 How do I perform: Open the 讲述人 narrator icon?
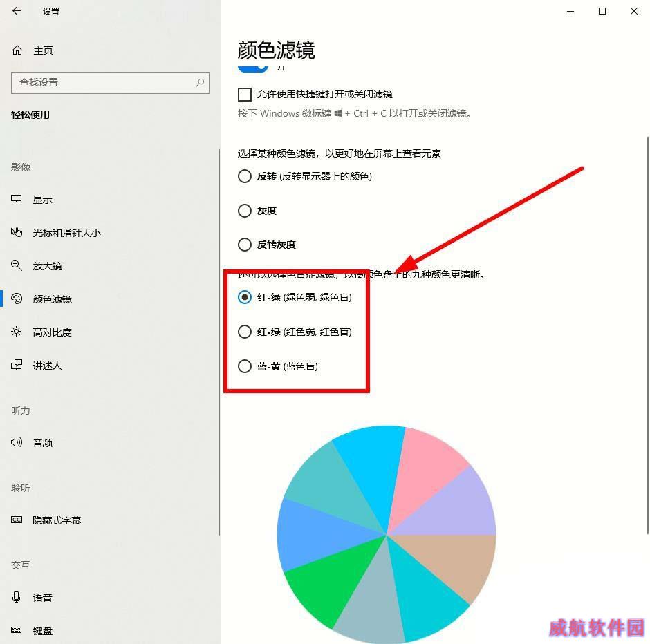[16, 365]
